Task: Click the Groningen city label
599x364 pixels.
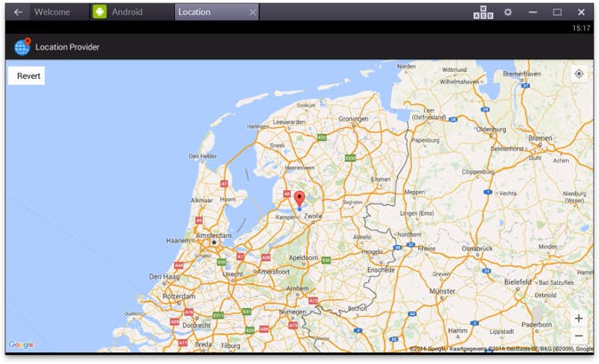Action: (354, 119)
